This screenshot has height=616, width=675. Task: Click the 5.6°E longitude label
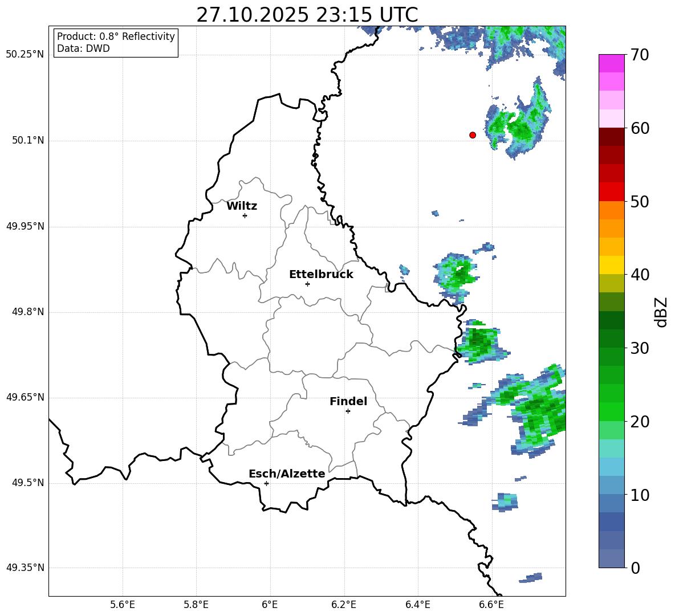coord(123,605)
